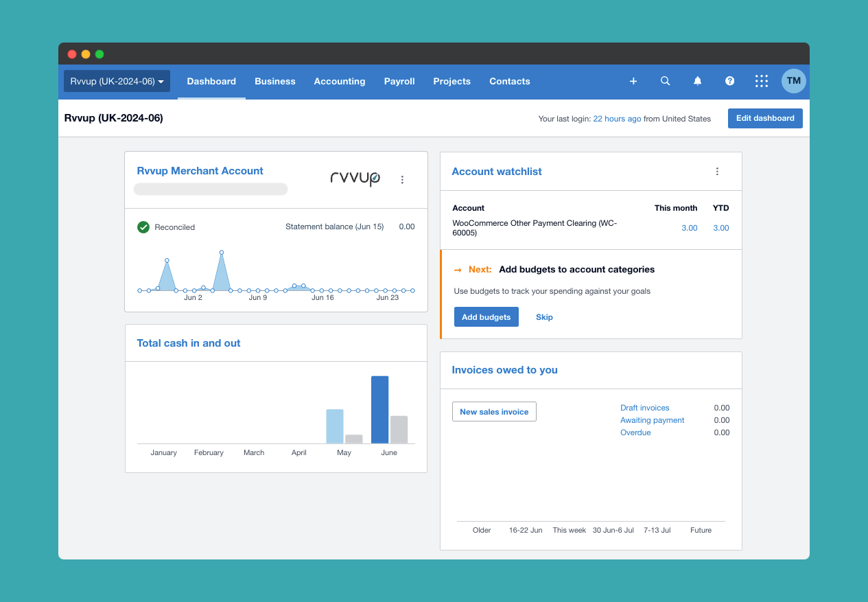Skip the add budgets suggestion
868x602 pixels.
pos(544,317)
